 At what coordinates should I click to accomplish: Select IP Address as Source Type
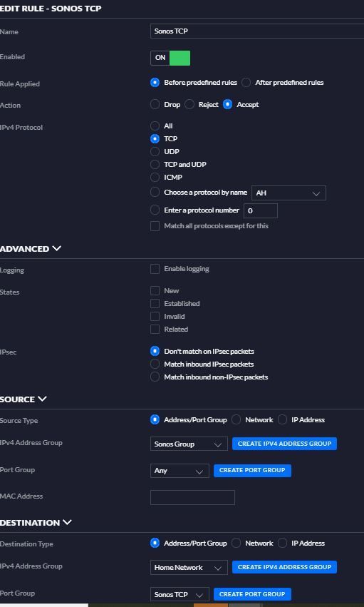(282, 419)
